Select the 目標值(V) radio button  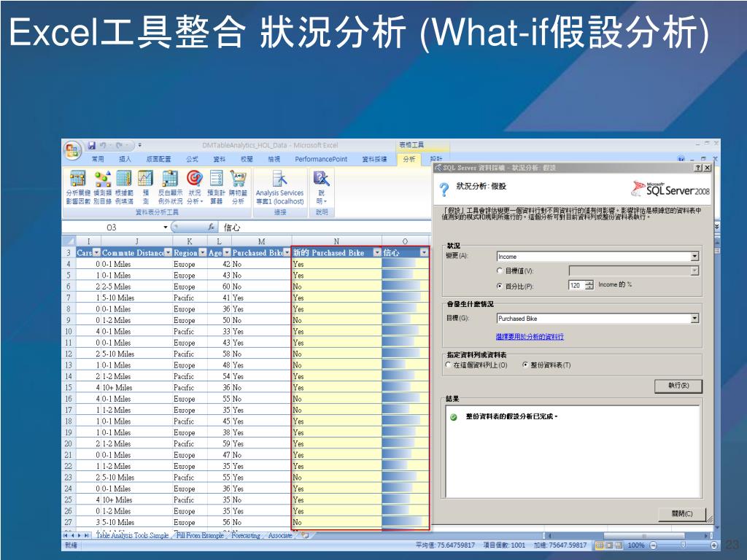coord(499,271)
